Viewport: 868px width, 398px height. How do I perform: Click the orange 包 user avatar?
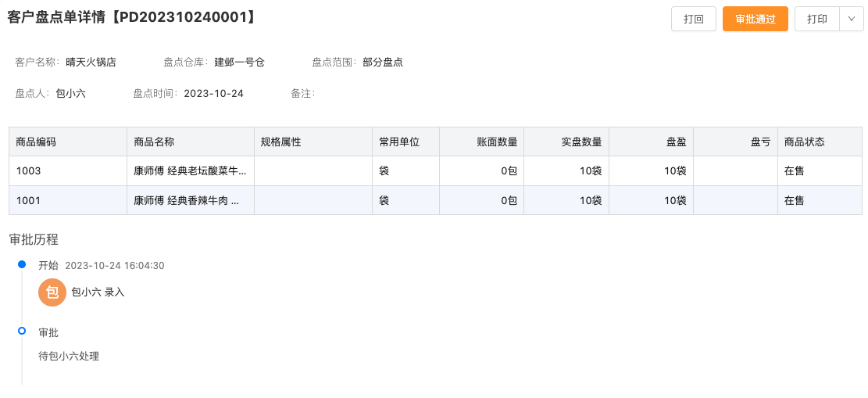pos(52,292)
